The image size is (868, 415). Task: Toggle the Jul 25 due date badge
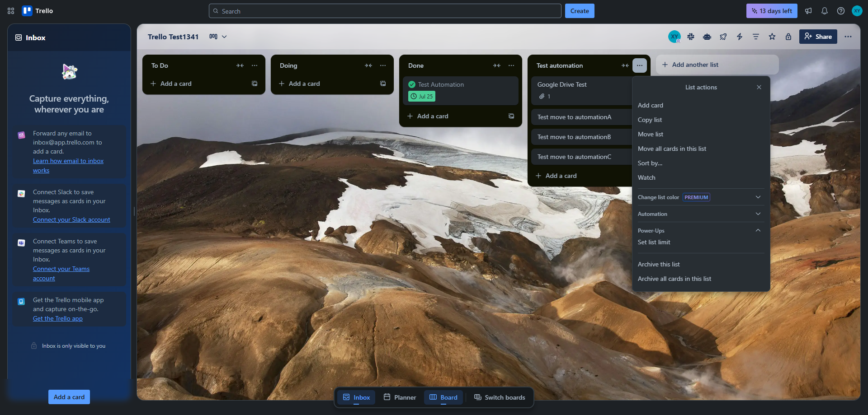(x=422, y=96)
